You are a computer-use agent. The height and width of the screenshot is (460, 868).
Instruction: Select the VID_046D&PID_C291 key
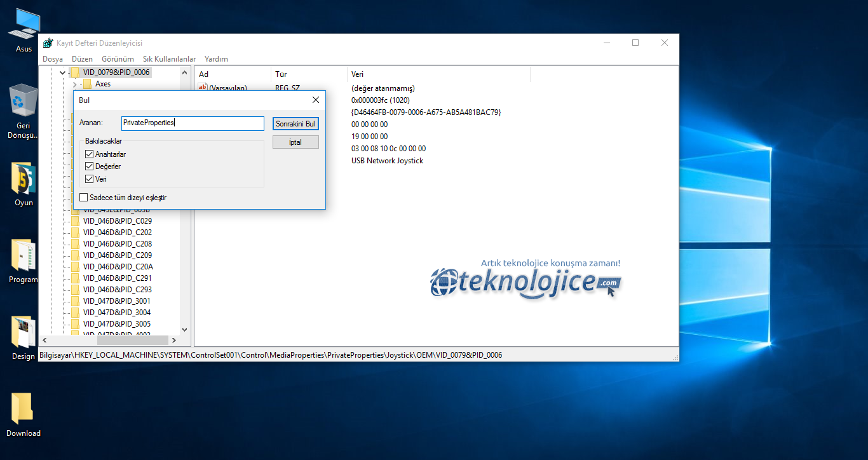[x=117, y=278]
